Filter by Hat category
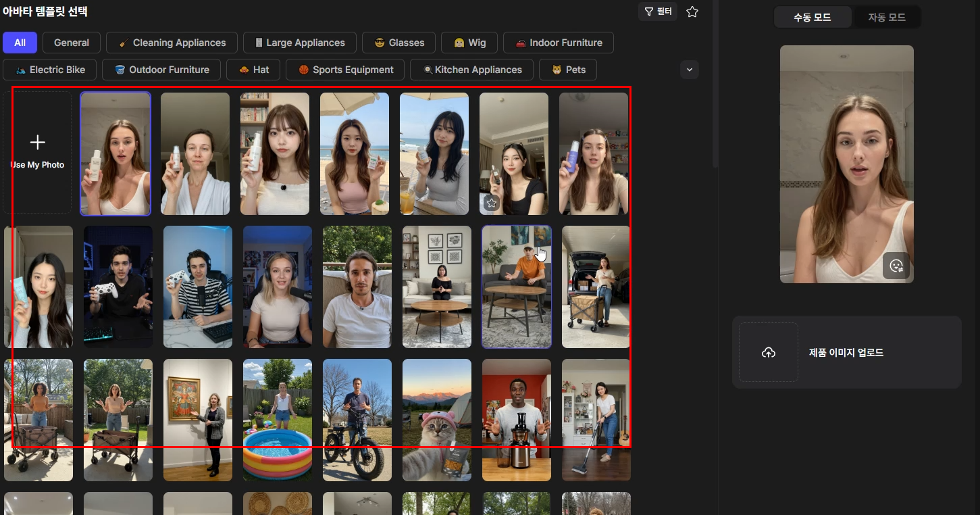Viewport: 980px width, 515px height. [253, 70]
